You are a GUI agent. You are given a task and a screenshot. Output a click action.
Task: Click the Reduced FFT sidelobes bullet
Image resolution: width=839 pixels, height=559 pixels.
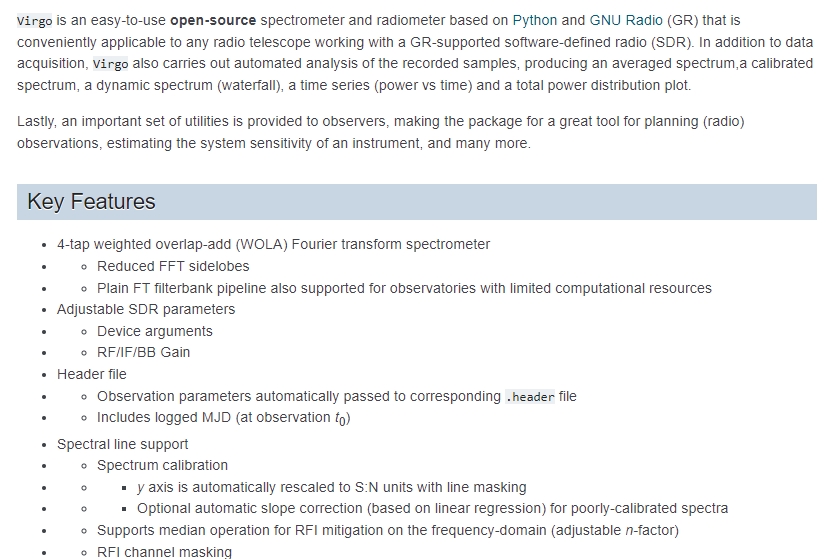coord(173,266)
